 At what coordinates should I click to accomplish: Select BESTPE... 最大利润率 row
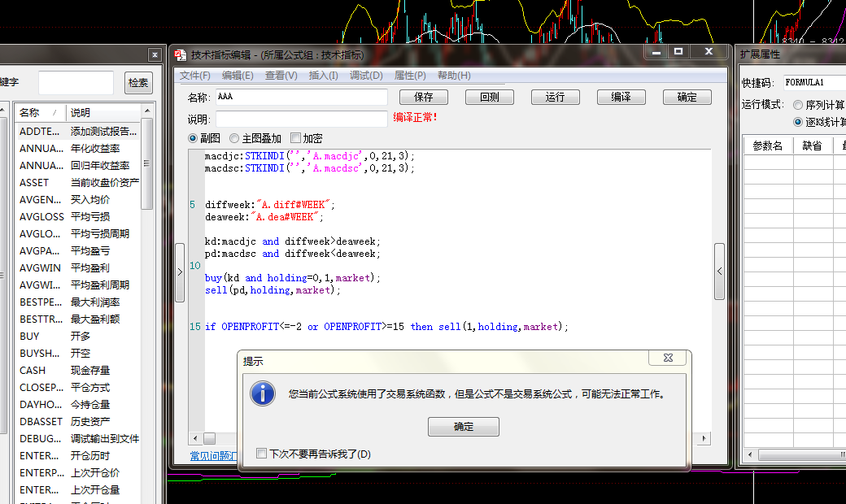pyautogui.click(x=78, y=302)
